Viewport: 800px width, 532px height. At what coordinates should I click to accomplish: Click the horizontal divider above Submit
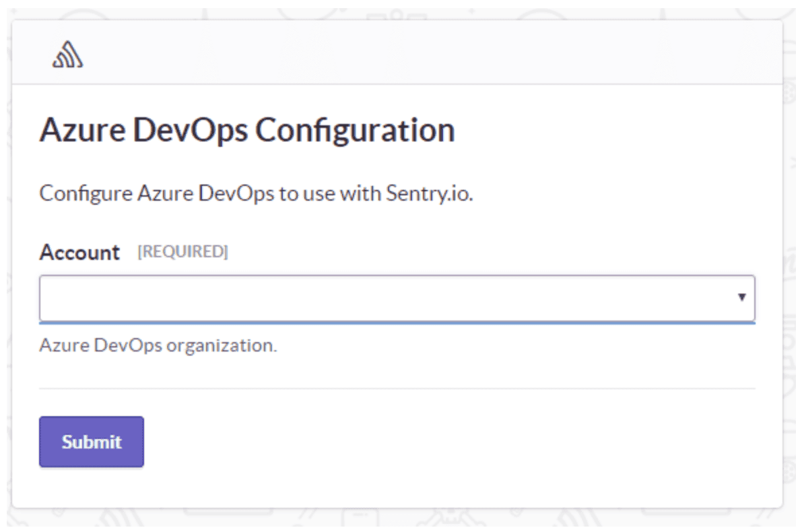pos(397,389)
